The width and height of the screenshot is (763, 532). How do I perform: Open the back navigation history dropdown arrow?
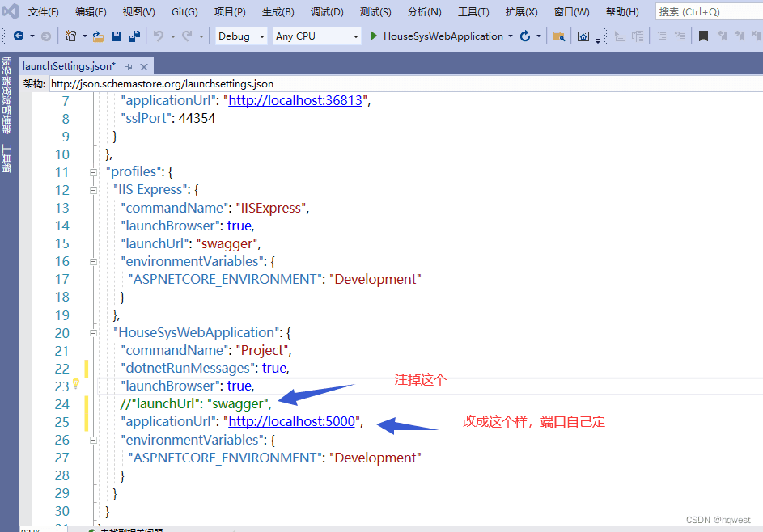(x=32, y=36)
